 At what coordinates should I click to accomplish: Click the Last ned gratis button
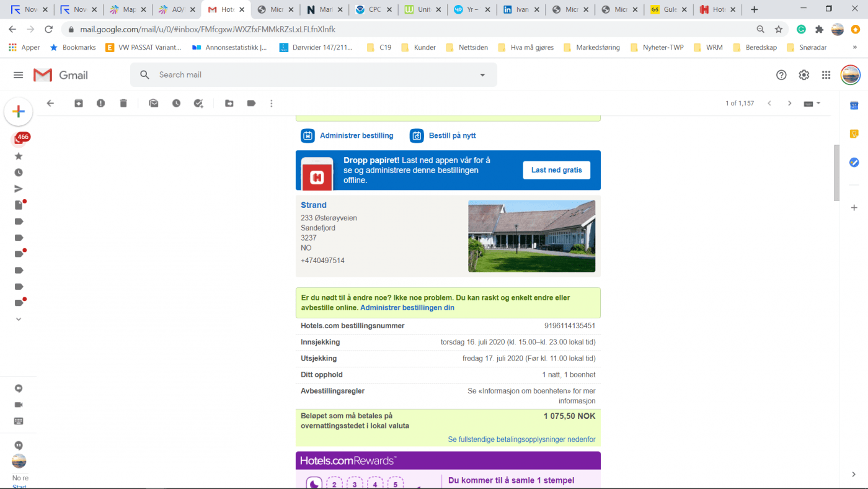coord(556,170)
